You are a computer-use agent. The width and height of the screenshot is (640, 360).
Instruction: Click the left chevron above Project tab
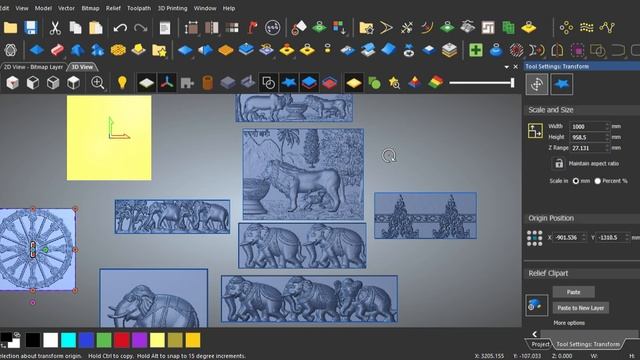tap(534, 334)
